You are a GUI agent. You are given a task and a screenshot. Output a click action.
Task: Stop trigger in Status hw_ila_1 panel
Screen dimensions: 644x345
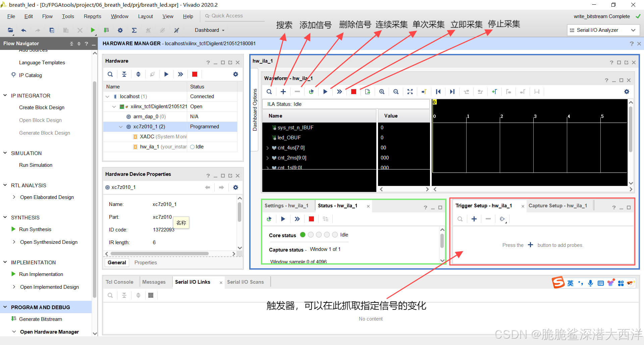[311, 219]
